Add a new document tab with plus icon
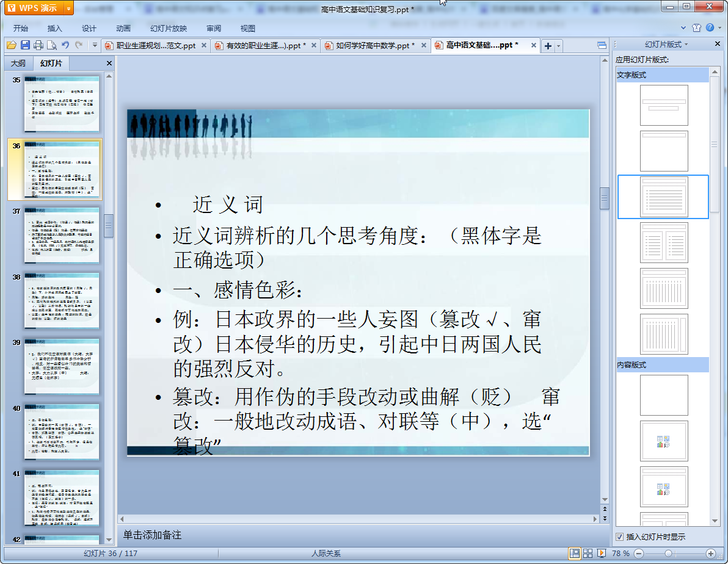This screenshot has width=728, height=564. pos(548,46)
